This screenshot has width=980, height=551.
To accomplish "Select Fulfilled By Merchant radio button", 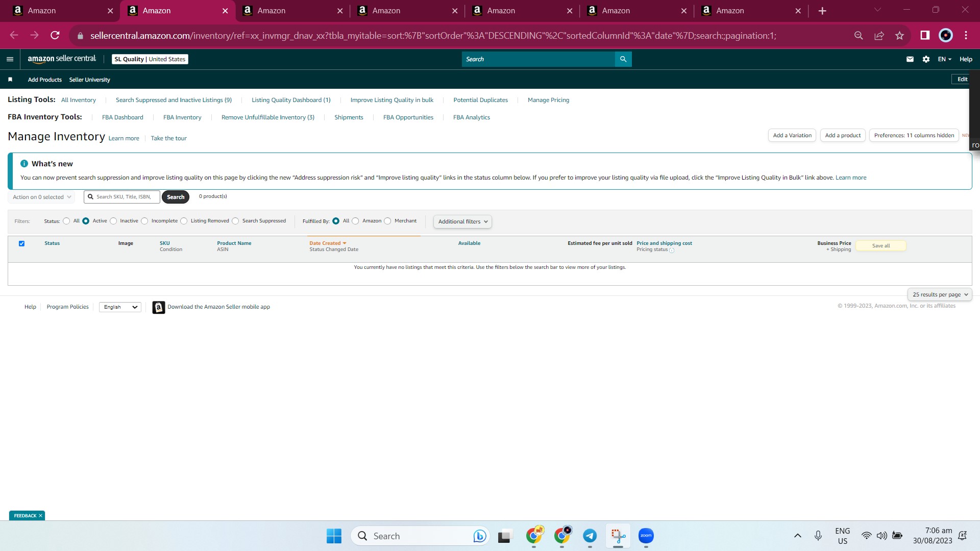I will pyautogui.click(x=387, y=221).
